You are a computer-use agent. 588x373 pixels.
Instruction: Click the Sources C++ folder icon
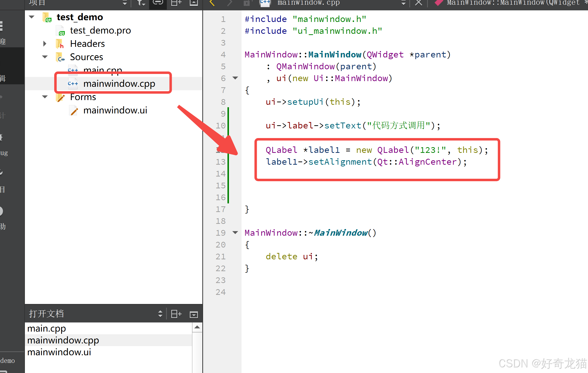tap(60, 57)
